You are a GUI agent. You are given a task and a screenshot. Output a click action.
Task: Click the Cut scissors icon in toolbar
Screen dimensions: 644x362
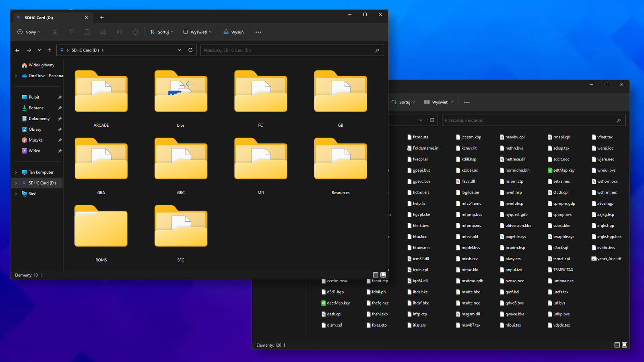coord(55,32)
